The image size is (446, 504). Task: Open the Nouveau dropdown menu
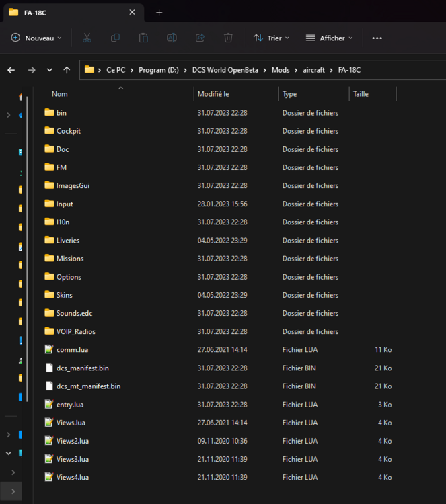(x=36, y=38)
